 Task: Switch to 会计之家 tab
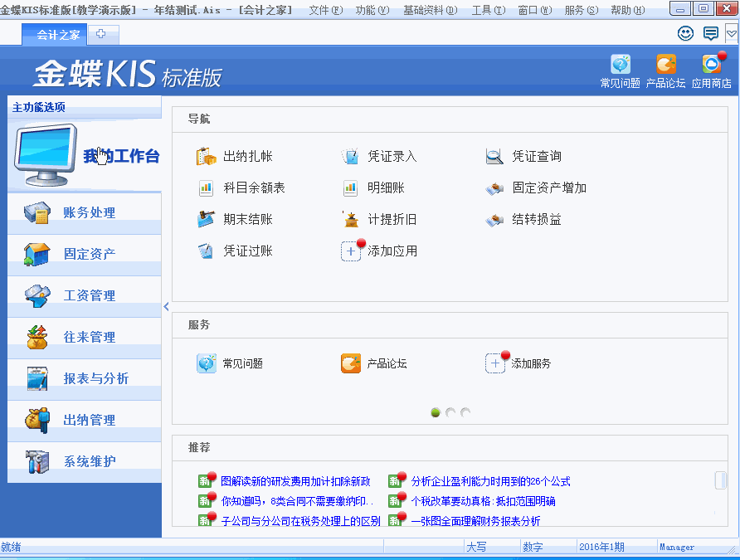click(x=54, y=35)
